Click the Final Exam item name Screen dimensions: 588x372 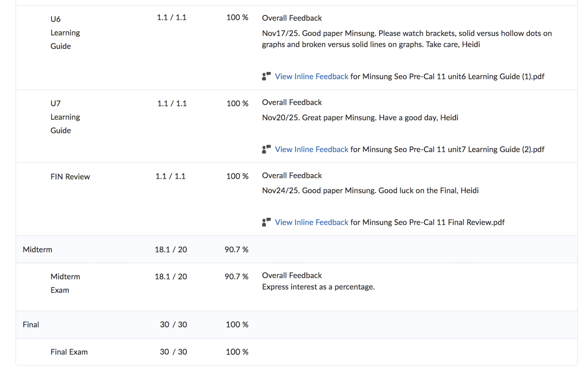pos(69,352)
